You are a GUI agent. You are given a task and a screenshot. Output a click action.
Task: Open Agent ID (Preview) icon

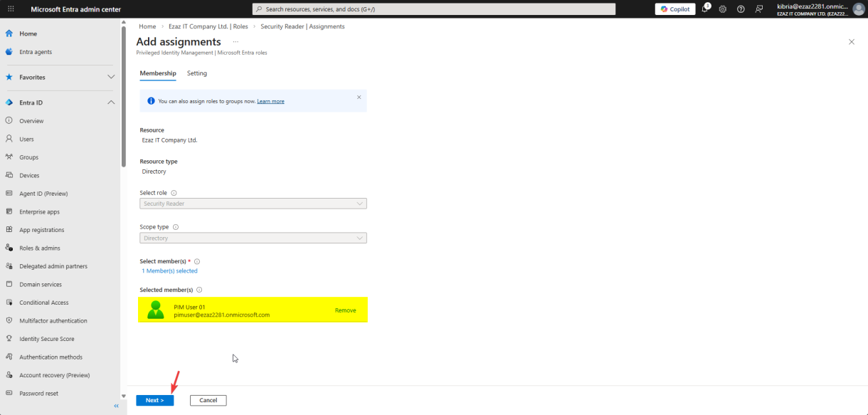pyautogui.click(x=9, y=194)
